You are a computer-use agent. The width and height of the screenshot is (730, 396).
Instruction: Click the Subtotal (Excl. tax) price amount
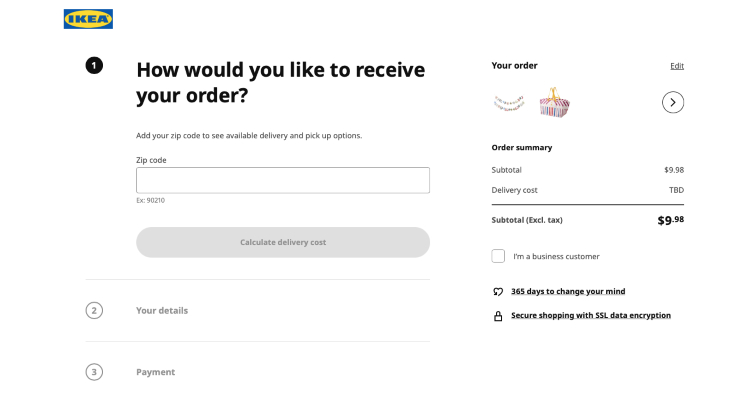coord(670,220)
